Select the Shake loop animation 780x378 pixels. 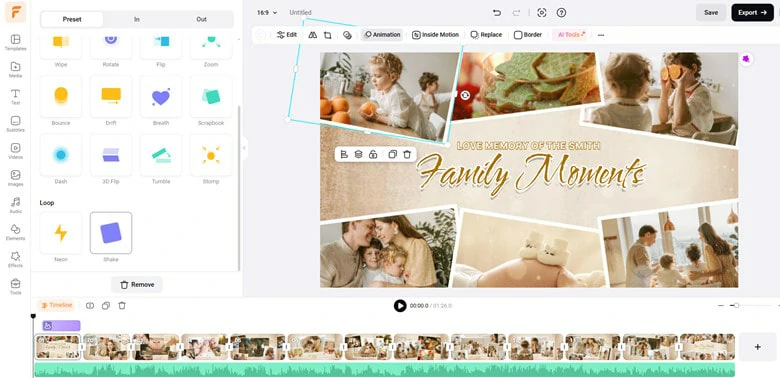click(111, 233)
